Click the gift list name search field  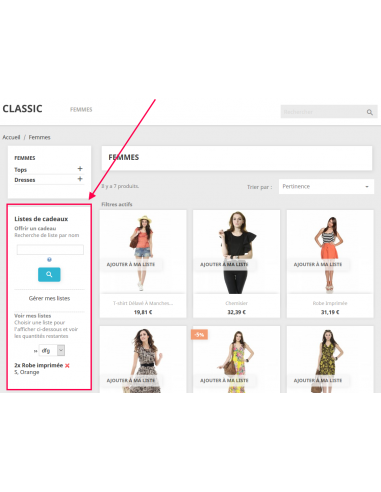click(50, 250)
